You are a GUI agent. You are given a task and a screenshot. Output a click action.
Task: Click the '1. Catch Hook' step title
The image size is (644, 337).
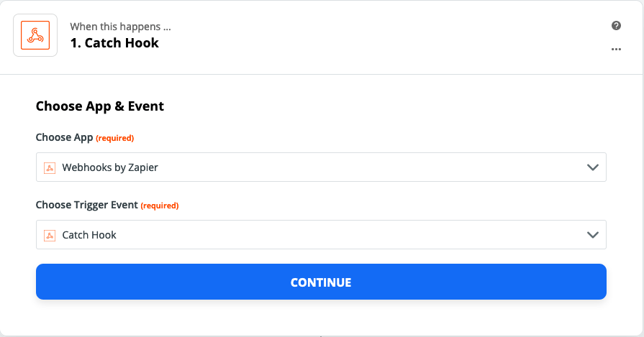[x=114, y=42]
